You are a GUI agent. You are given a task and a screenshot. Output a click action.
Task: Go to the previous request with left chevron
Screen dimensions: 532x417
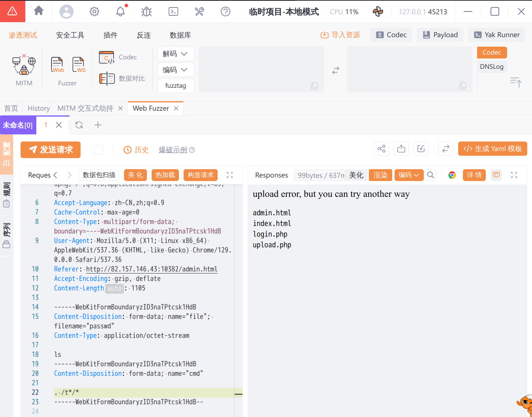[55, 175]
